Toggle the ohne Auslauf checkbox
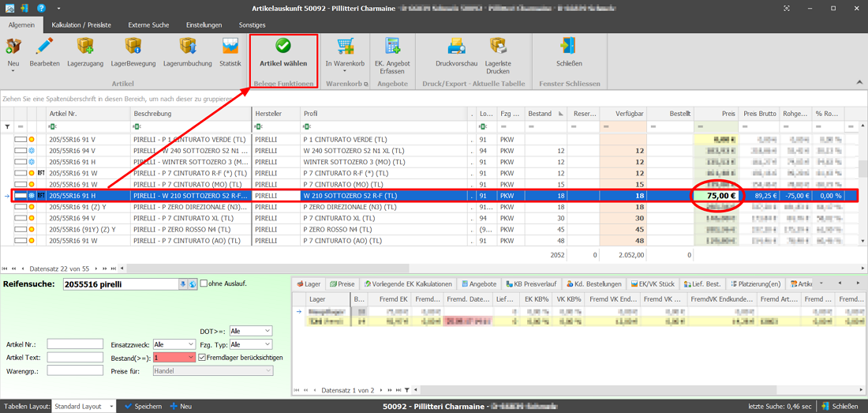The image size is (868, 413). [x=203, y=283]
